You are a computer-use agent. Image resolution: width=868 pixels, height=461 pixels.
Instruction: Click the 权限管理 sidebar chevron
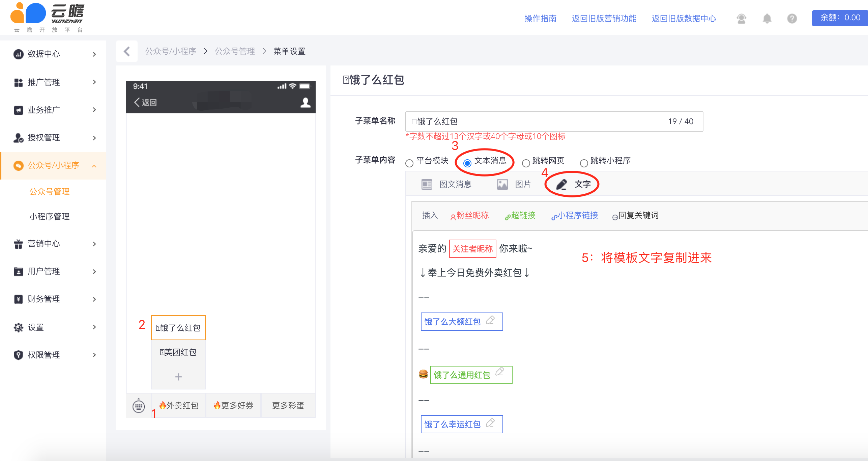[x=94, y=355]
